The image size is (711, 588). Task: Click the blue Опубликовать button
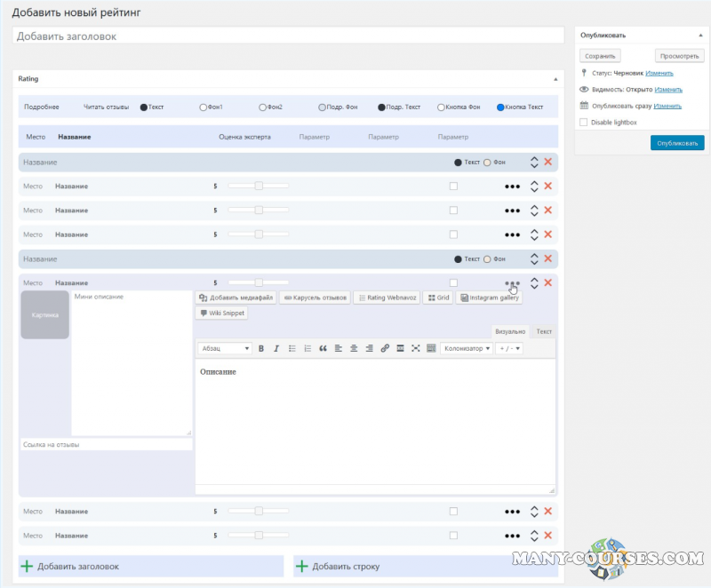[x=677, y=142]
